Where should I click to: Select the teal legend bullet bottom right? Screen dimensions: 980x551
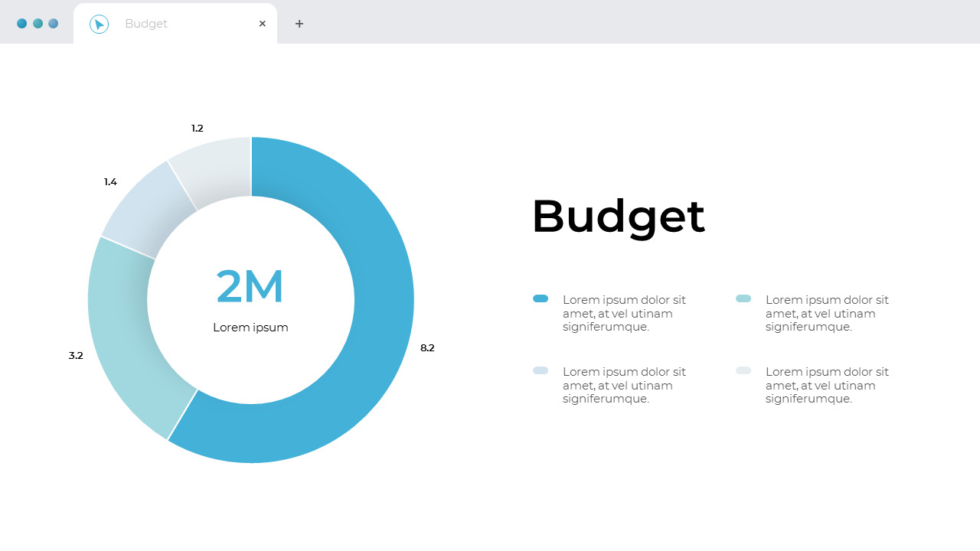point(743,370)
